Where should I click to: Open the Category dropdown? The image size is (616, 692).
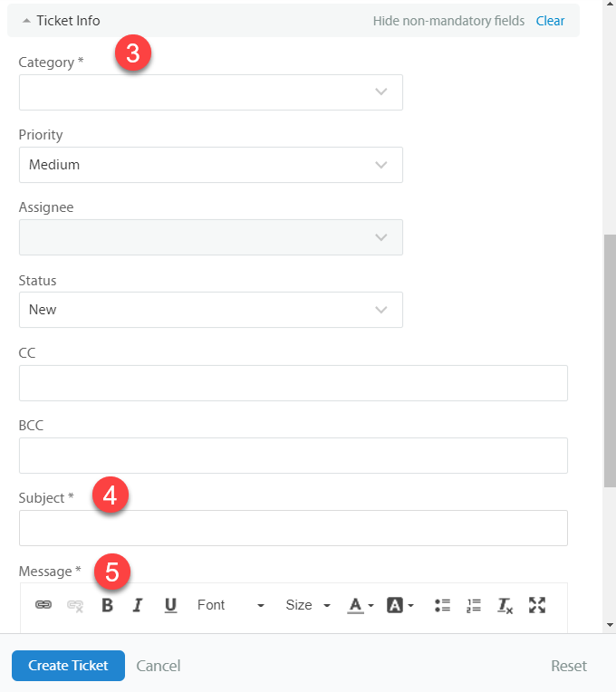[210, 92]
